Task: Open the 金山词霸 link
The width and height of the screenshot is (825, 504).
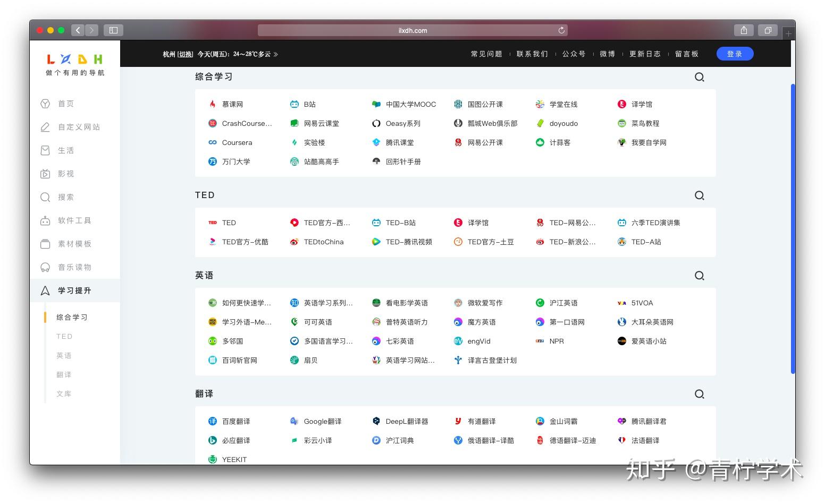Action: (563, 421)
